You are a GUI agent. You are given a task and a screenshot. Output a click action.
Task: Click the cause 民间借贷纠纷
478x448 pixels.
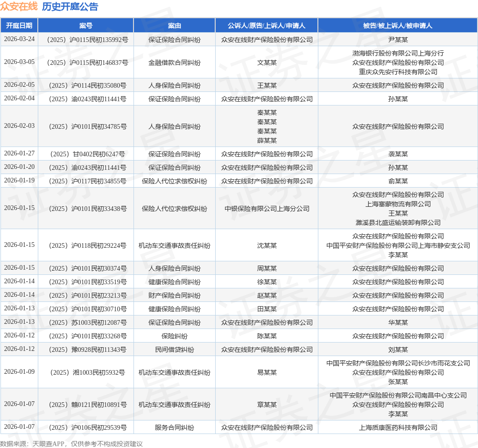point(175,350)
